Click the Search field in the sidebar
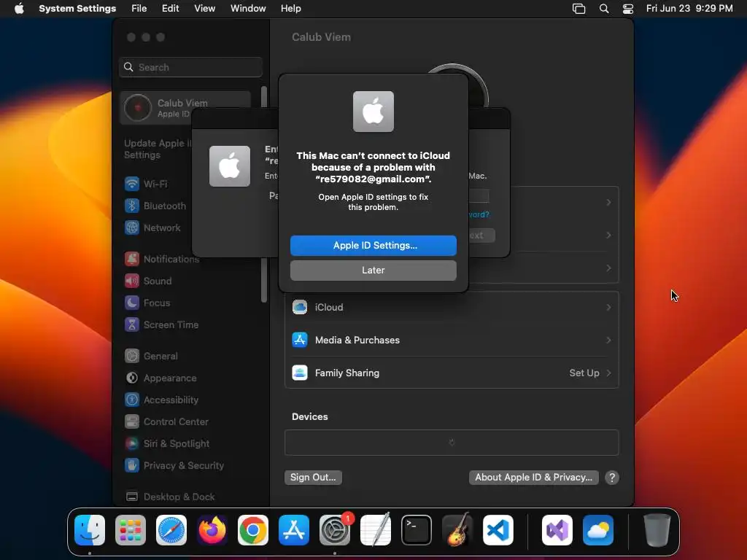The image size is (747, 560). [190, 67]
